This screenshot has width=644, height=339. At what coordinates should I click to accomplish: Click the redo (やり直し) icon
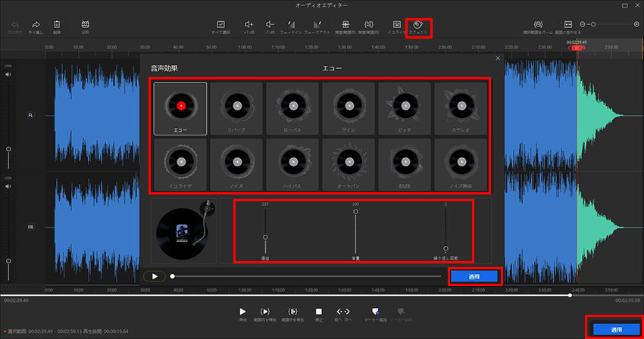coord(36,25)
